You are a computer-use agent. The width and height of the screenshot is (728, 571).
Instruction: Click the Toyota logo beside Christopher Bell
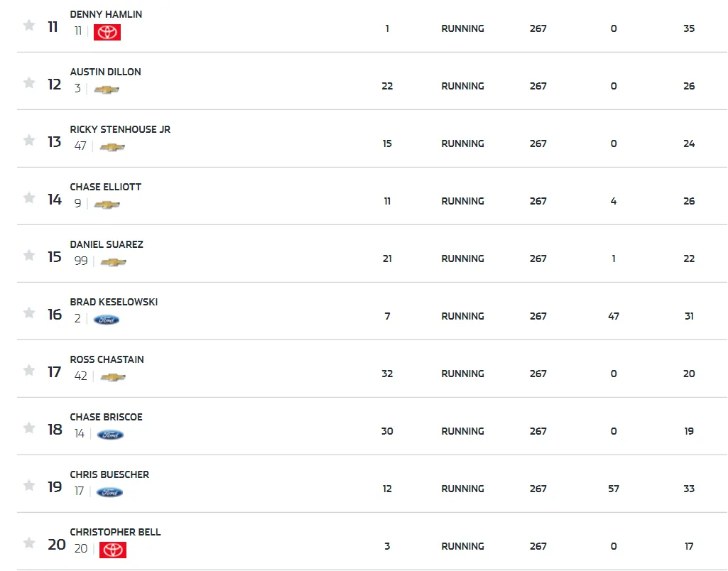pos(112,550)
